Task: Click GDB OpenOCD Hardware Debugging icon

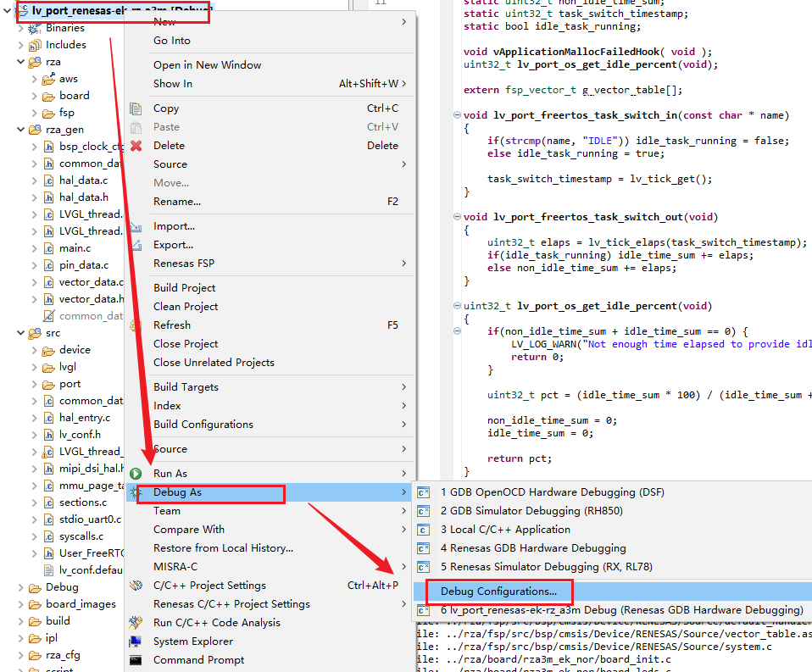Action: point(424,492)
